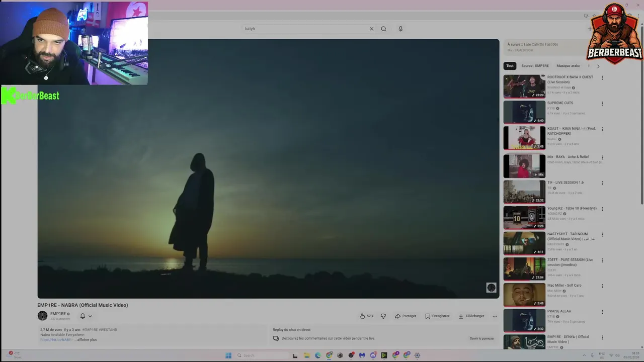Open the NASTYSH!T - TAR NOUM title
The image size is (644, 362).
coord(571,236)
